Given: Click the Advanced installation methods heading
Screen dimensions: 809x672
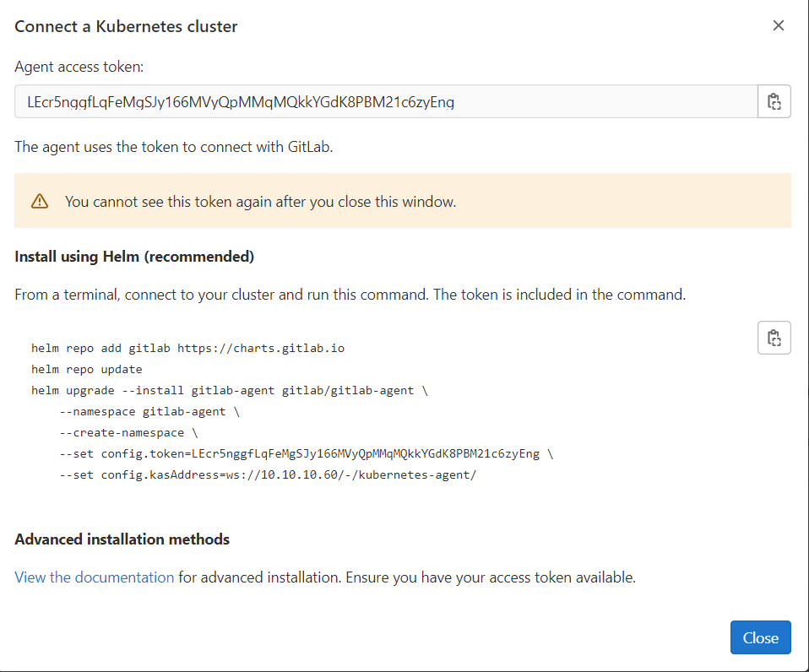Looking at the screenshot, I should pyautogui.click(x=122, y=539).
